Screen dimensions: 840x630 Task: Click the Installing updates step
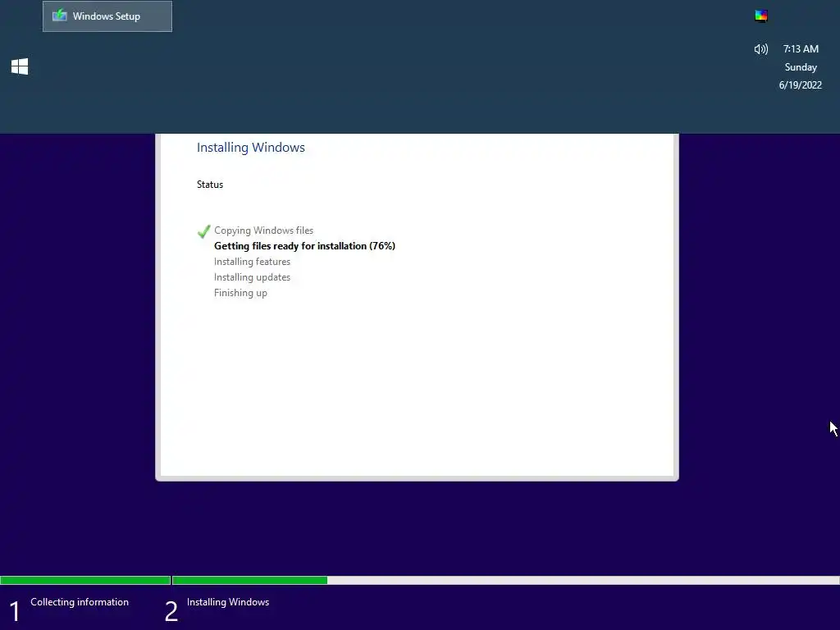(x=252, y=277)
